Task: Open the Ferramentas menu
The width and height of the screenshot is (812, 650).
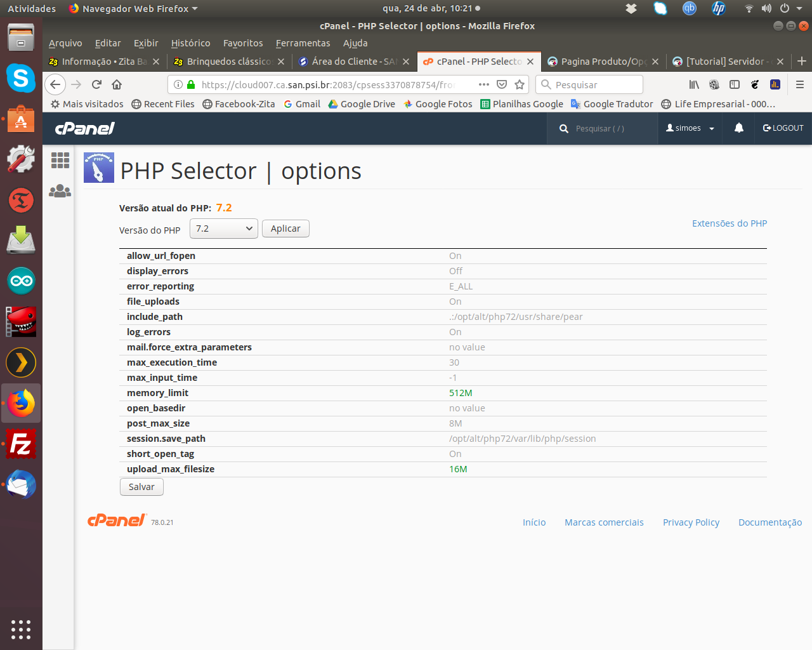Action: (x=303, y=43)
